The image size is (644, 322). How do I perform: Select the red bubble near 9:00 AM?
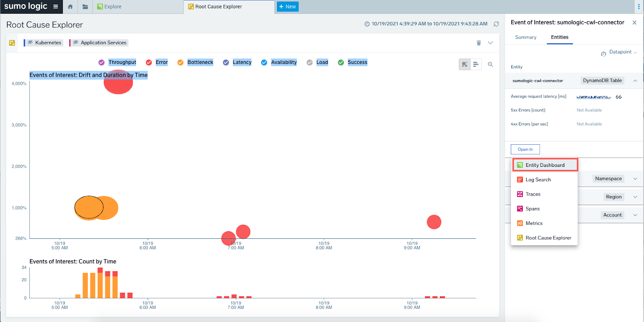(x=434, y=222)
